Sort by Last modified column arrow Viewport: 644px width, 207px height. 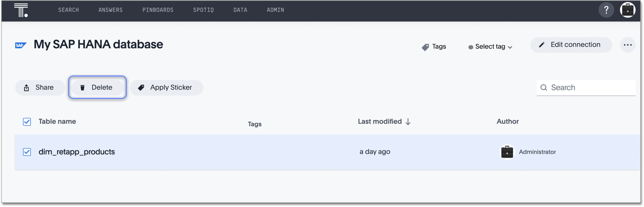tap(408, 122)
